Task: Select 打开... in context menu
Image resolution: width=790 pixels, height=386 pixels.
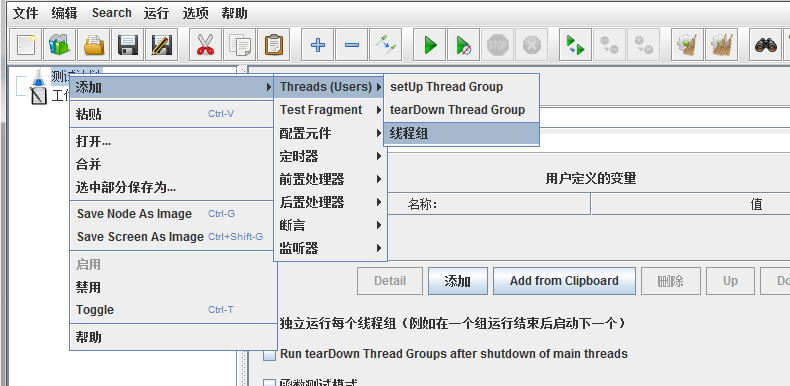Action: 173,141
